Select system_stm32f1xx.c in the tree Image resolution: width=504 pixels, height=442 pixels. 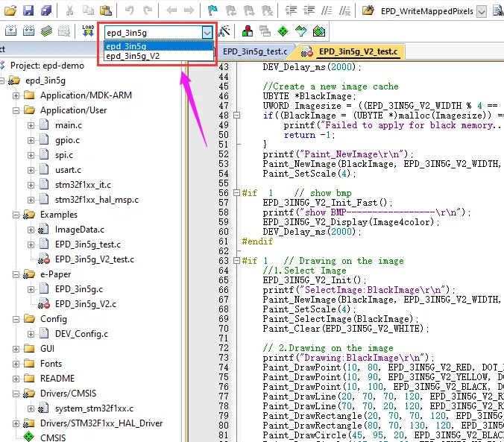point(94,408)
